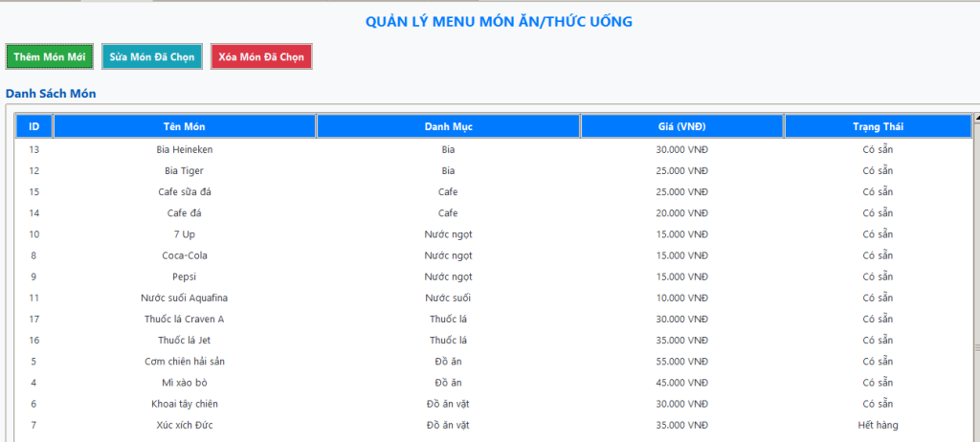Sort by the Danh Mục column header

pyautogui.click(x=448, y=126)
